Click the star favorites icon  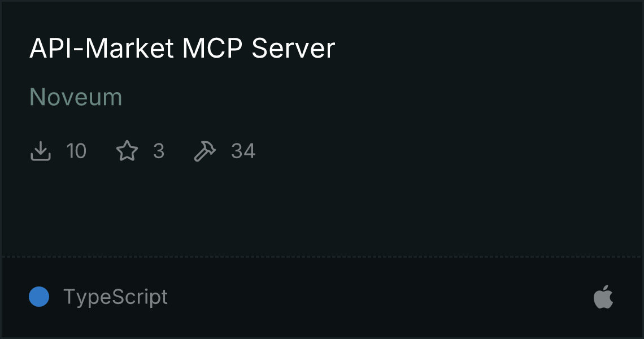click(x=127, y=151)
